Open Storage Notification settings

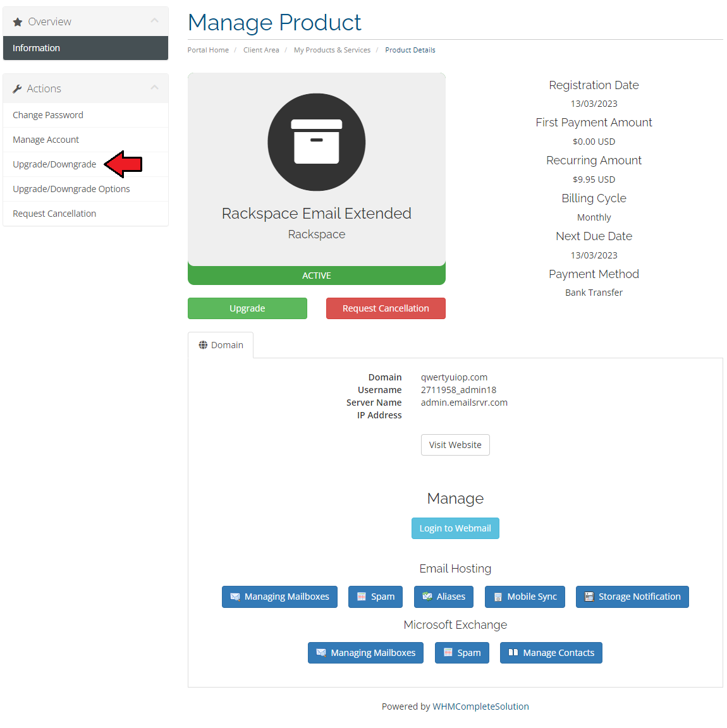point(632,597)
